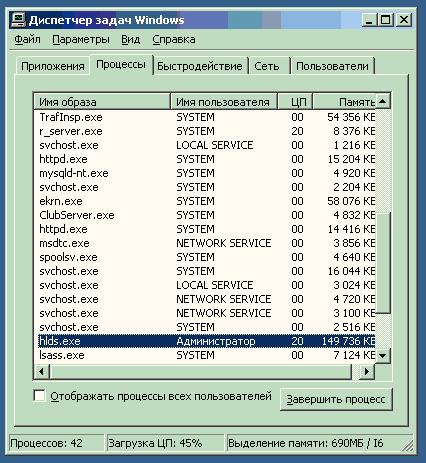Click Администратор user name cell
Image resolution: width=426 pixels, height=463 pixels.
click(x=216, y=341)
